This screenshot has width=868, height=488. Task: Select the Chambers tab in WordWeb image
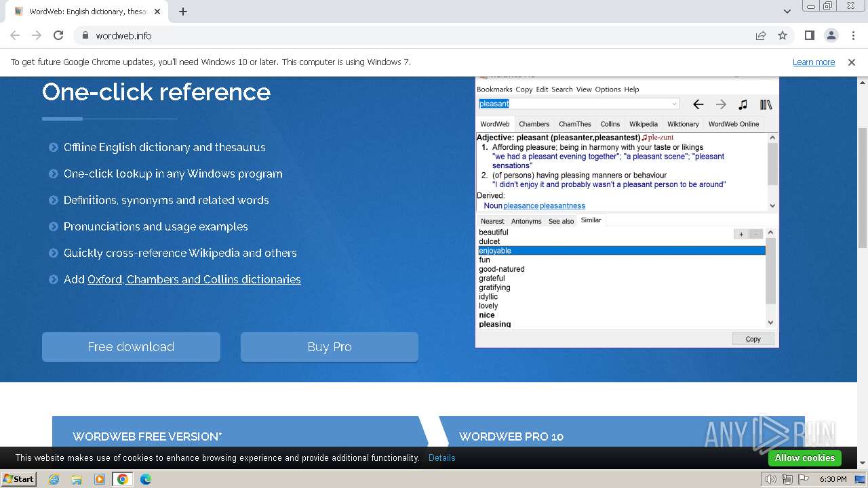[534, 124]
